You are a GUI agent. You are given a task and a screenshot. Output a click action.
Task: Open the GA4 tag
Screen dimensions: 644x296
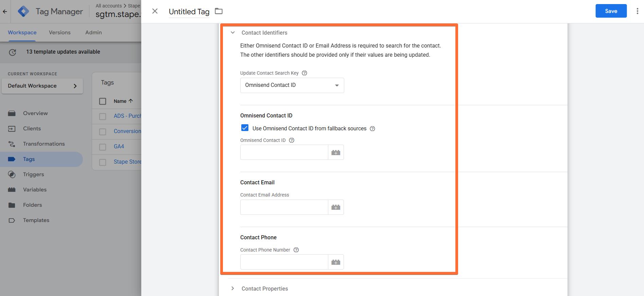[x=119, y=146]
